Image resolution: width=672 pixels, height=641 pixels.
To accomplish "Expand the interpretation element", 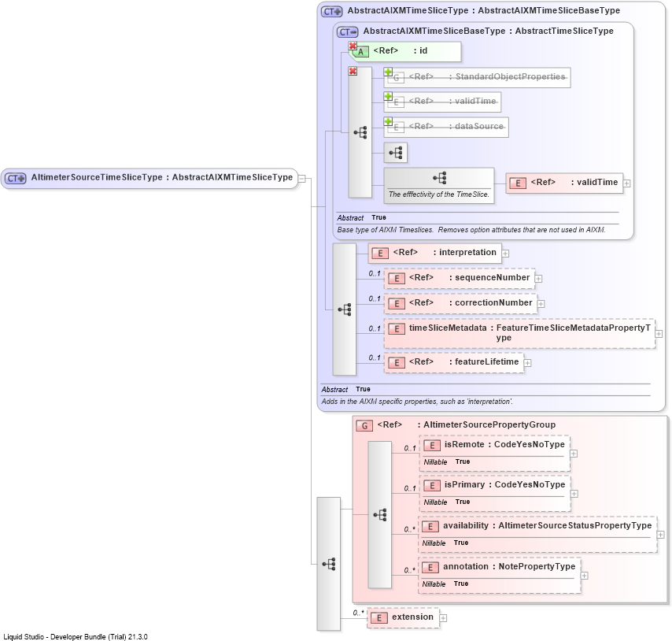I will 505,254.
